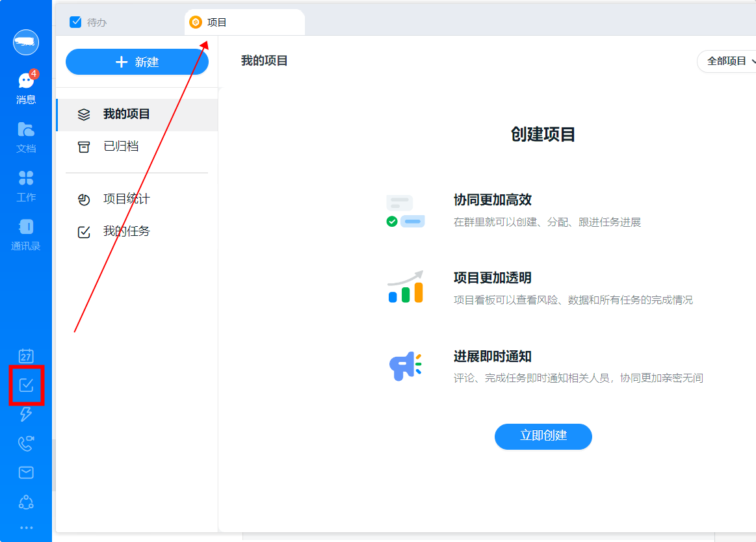Open the circular nodes icon in sidebar
Screen dimensions: 756x542
26,502
